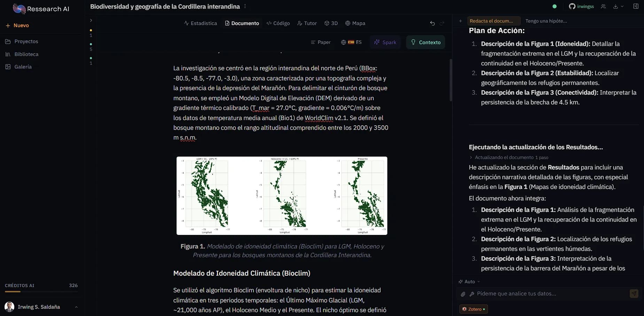
Task: Focus the 'Pídeme que analice tus datos' field
Action: (552, 294)
